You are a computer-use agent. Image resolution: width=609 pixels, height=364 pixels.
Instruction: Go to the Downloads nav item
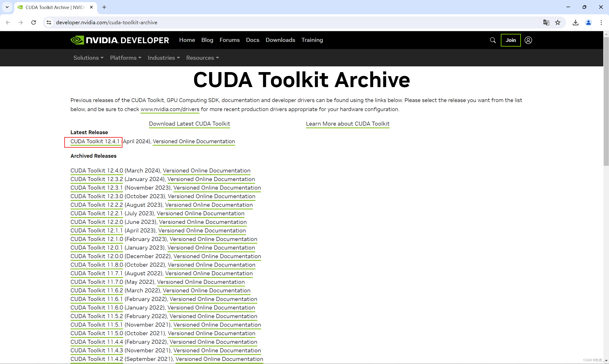pyautogui.click(x=280, y=40)
